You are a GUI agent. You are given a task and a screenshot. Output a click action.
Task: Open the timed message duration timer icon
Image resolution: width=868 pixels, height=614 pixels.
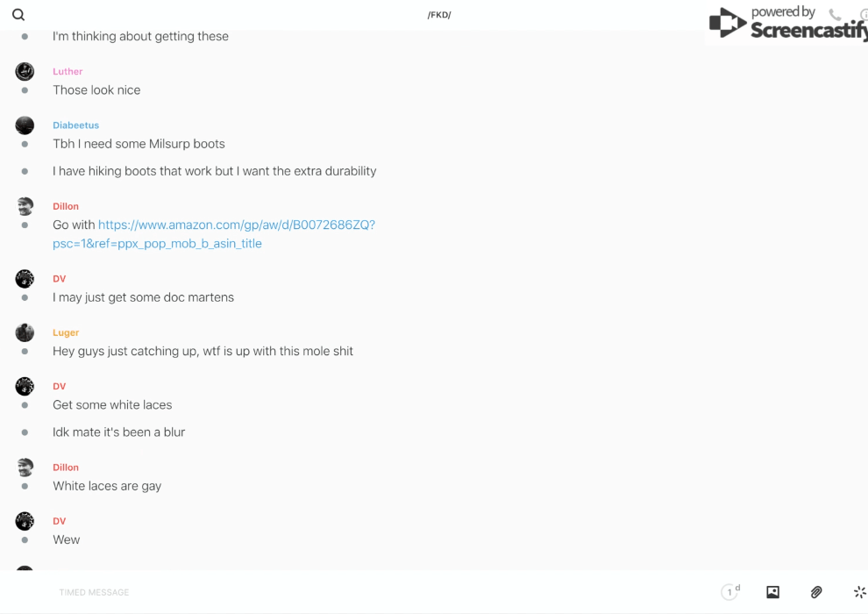tap(729, 592)
